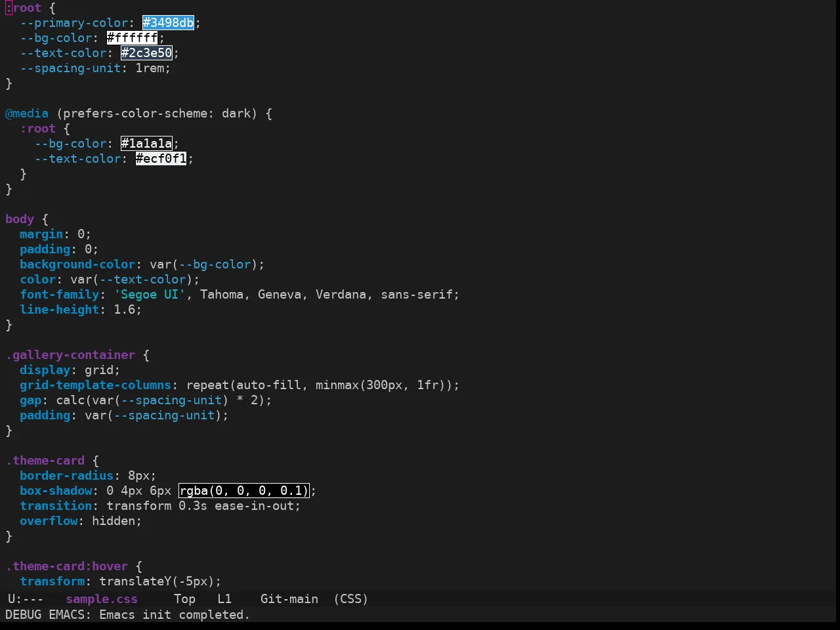Click the --primary-color variable name
840x630 pixels.
coord(73,23)
